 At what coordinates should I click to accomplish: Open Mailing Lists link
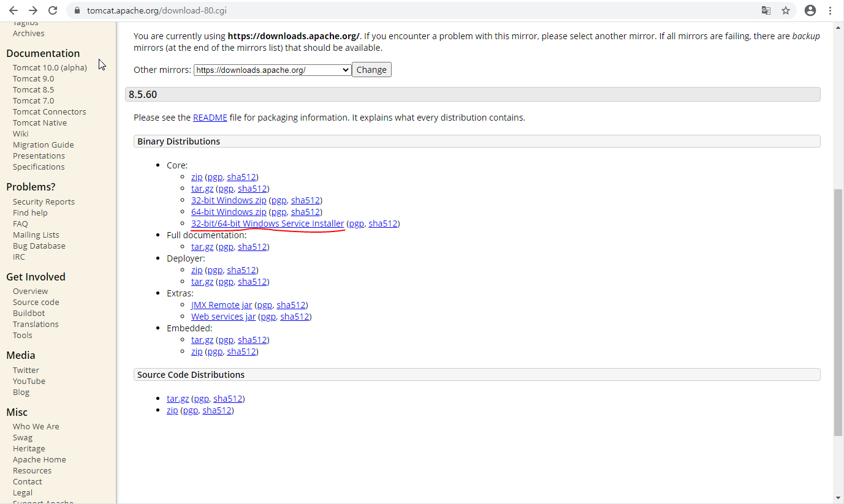[36, 235]
